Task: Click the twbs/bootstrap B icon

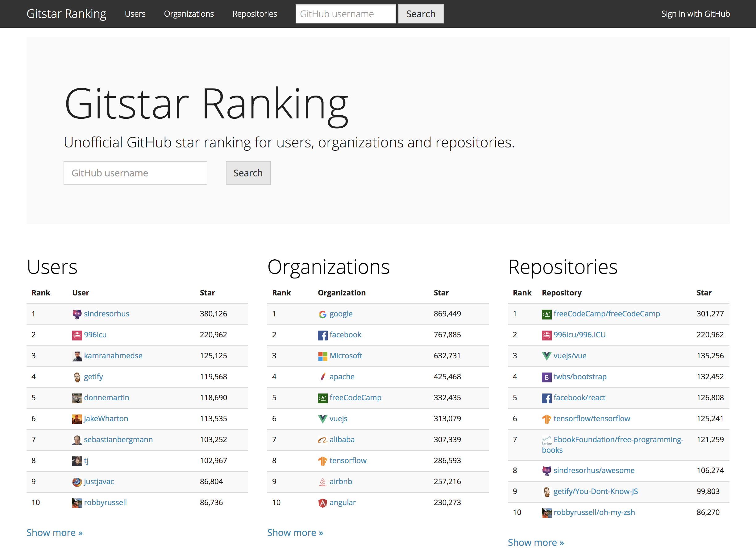Action: coord(546,377)
